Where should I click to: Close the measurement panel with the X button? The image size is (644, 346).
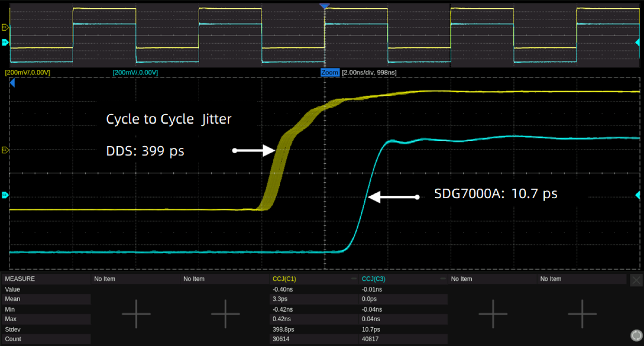[636, 280]
